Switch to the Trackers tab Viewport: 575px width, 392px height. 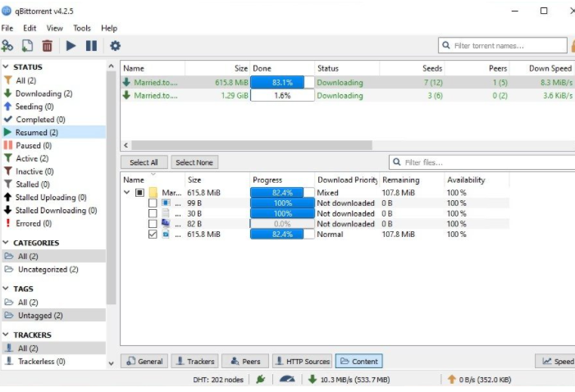pos(194,361)
